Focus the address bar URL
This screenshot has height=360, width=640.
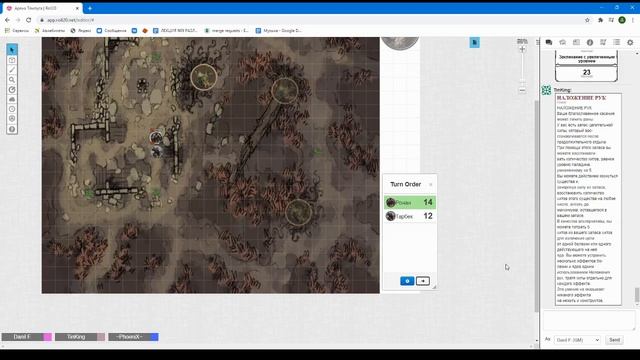[70, 20]
